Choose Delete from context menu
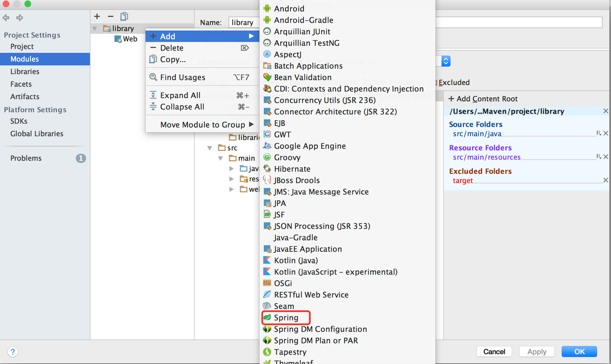This screenshot has height=364, width=611. coord(202,48)
